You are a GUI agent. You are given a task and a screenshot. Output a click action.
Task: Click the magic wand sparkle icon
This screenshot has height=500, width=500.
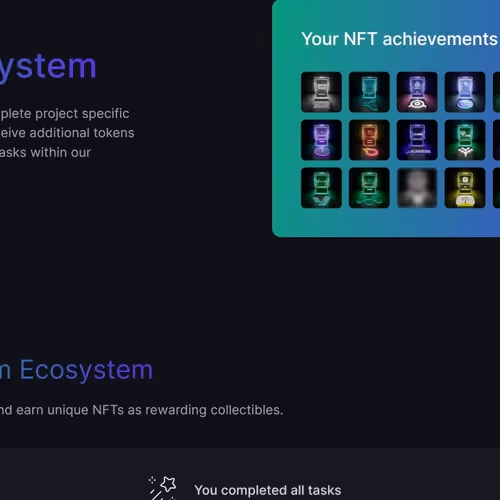(162, 488)
